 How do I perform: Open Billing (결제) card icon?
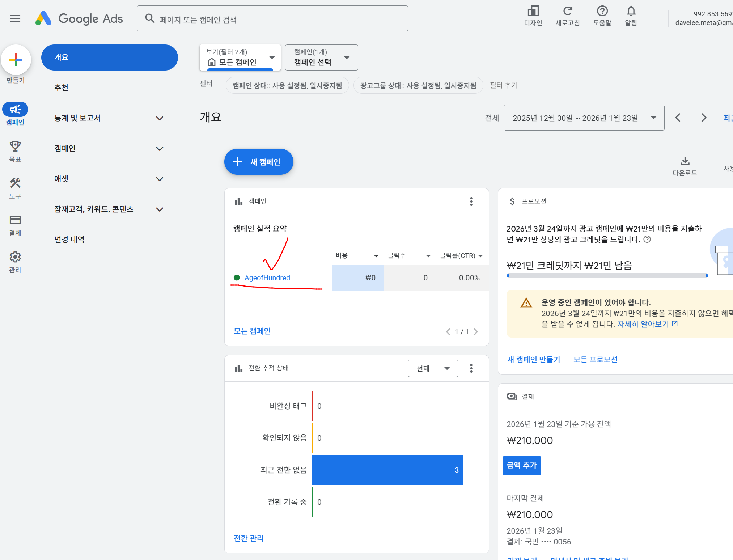click(15, 220)
